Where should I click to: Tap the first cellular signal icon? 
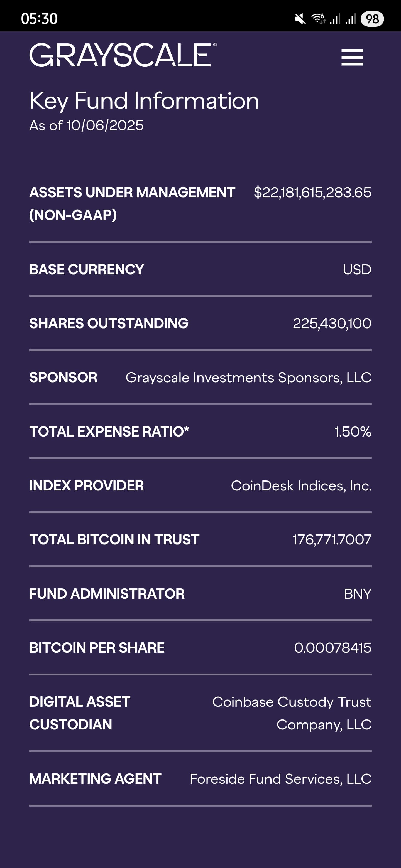pos(335,19)
